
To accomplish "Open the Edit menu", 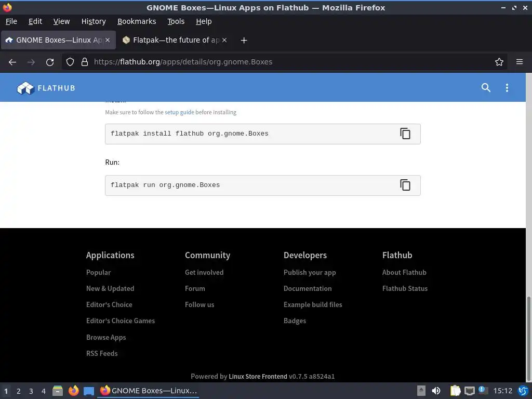I will tap(35, 21).
